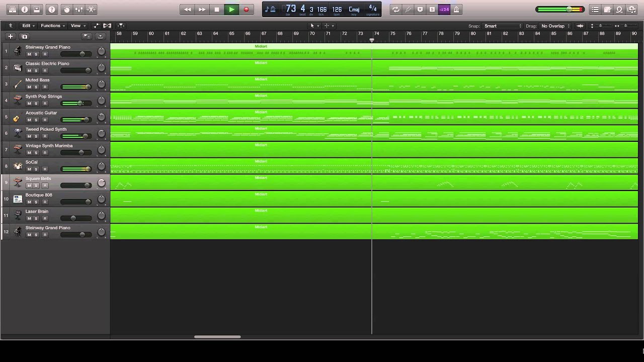644x362 pixels.
Task: Open the pointer tool menu
Action: point(314,26)
